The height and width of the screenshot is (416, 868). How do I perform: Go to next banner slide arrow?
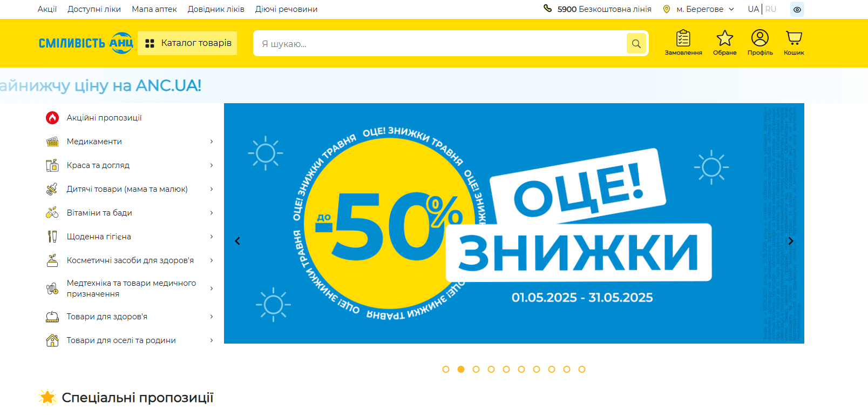[791, 241]
